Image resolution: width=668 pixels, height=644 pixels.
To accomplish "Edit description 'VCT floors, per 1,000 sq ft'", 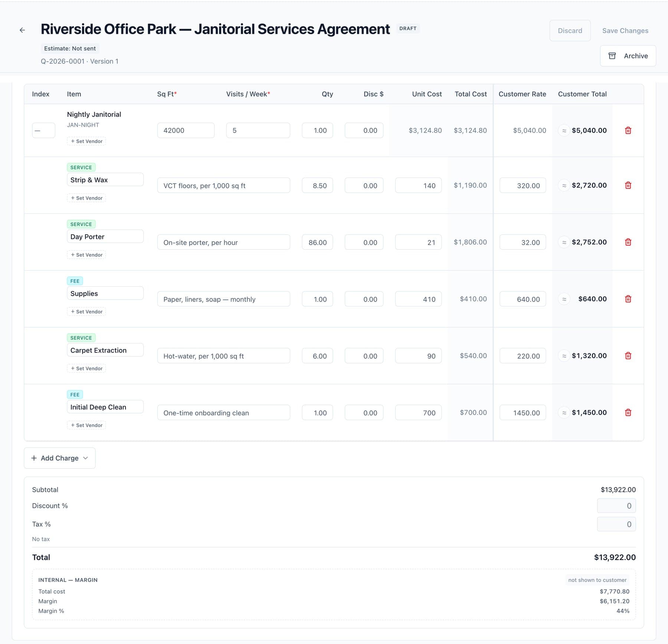I will (224, 185).
